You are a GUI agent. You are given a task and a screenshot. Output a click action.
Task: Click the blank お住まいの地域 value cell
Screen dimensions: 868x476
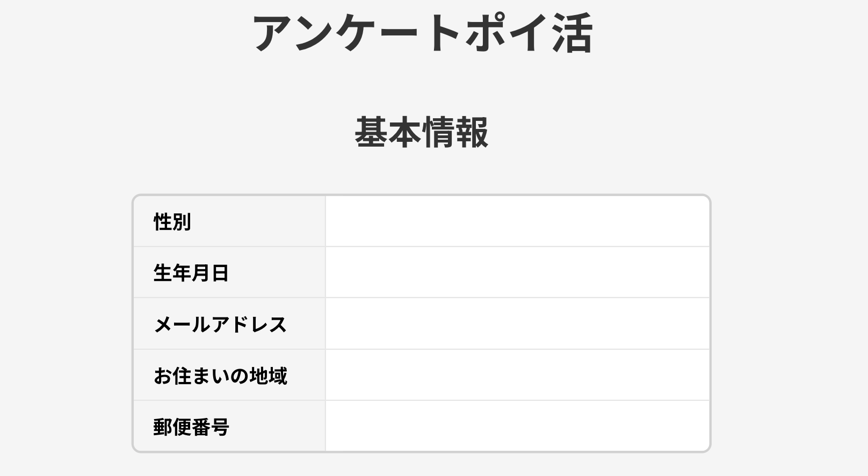(517, 375)
